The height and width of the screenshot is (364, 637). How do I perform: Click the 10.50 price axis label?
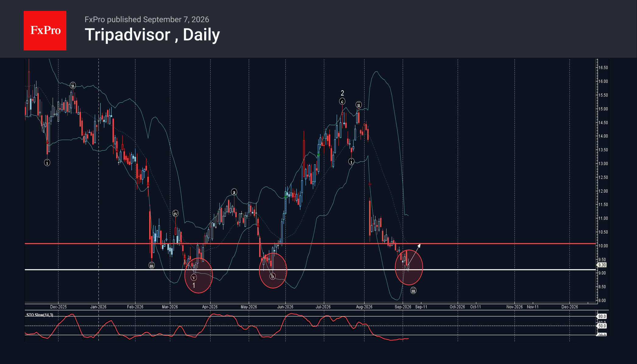pyautogui.click(x=603, y=232)
